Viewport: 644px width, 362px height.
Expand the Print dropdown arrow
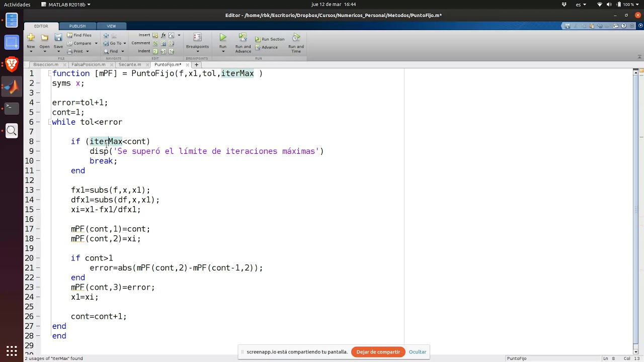87,51
